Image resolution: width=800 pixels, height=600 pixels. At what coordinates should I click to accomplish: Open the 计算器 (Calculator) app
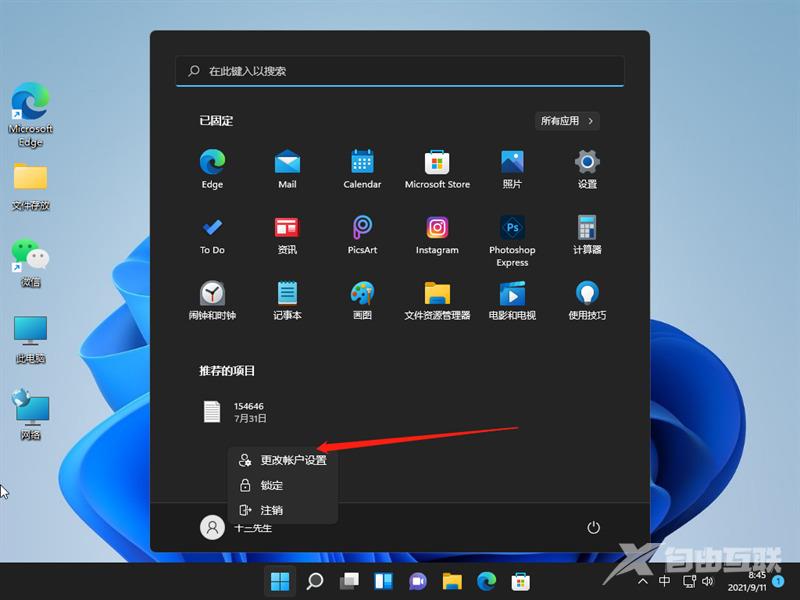pyautogui.click(x=586, y=232)
